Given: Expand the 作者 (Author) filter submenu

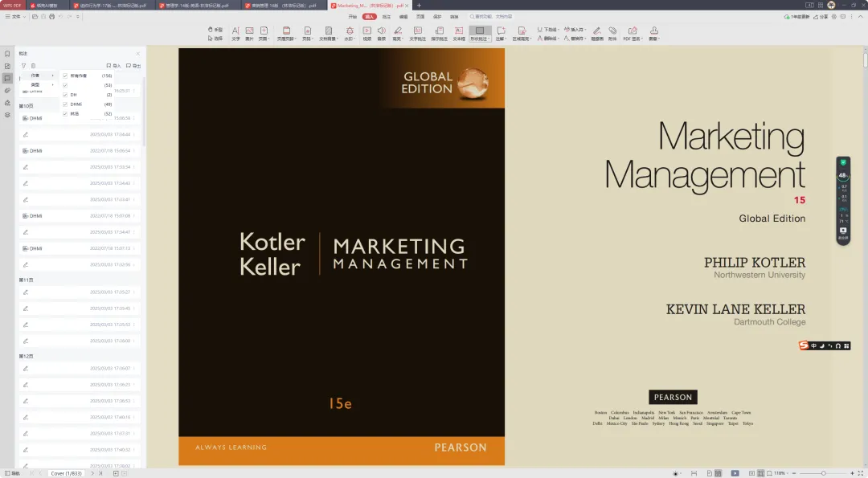Looking at the screenshot, I should click(x=40, y=76).
